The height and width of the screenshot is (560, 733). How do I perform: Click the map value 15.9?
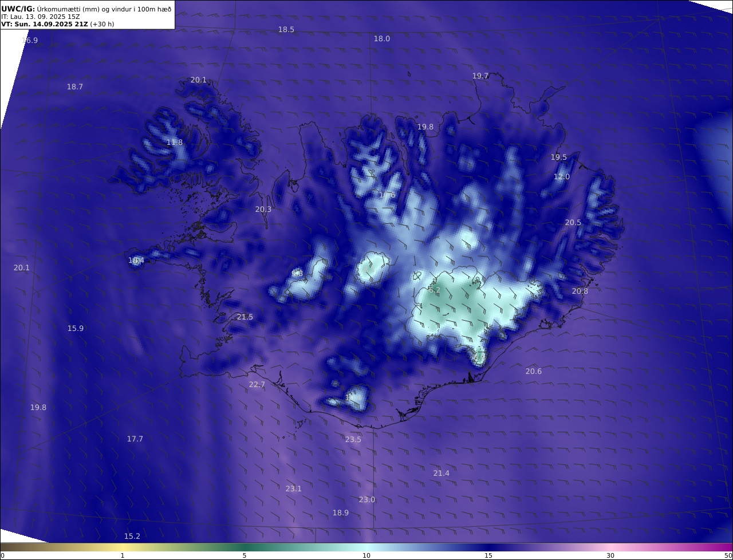coord(76,329)
